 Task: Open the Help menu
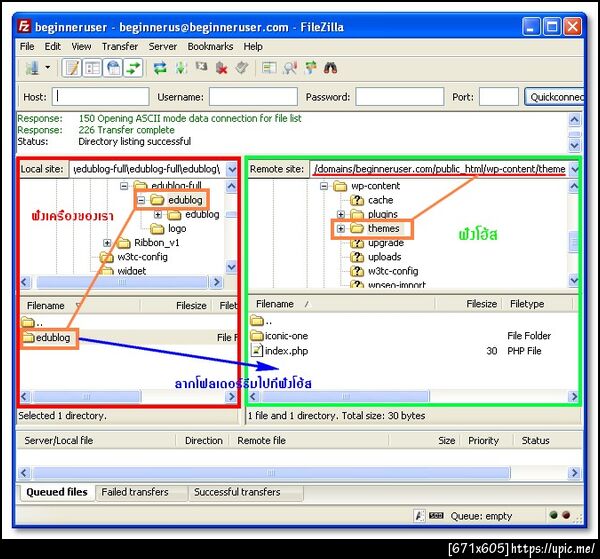(x=253, y=46)
